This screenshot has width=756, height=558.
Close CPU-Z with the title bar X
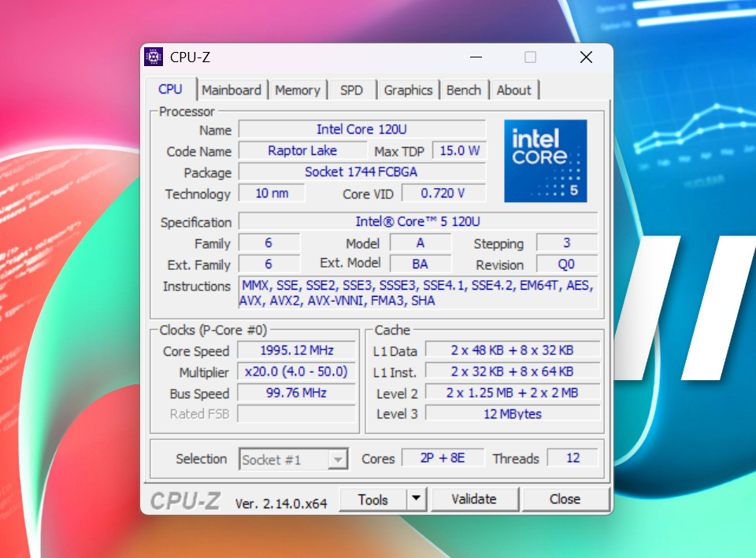pos(586,57)
